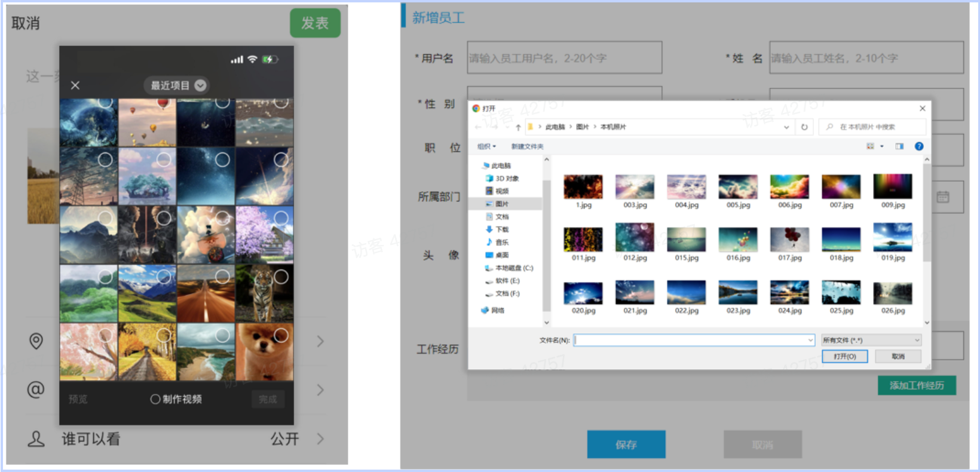Select the tiger photo's circle
This screenshot has height=472, width=980.
[x=281, y=277]
